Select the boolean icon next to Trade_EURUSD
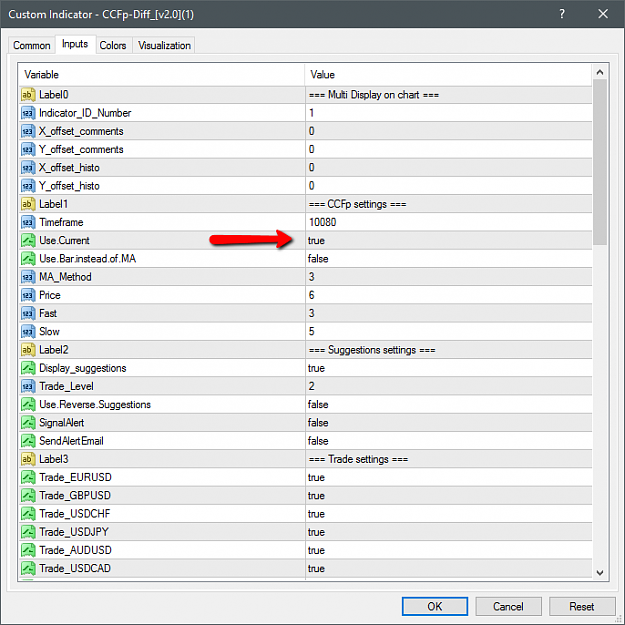Image resolution: width=625 pixels, height=625 pixels. 28,478
